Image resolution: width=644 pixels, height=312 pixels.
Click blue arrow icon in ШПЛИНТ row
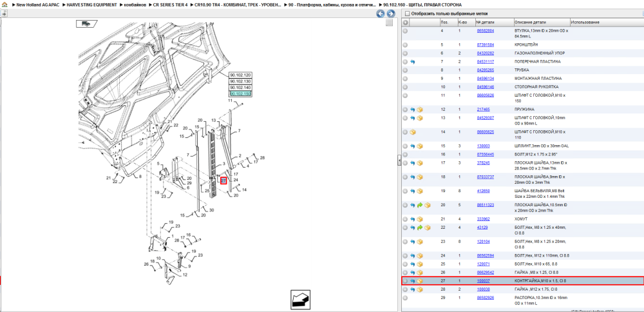pyautogui.click(x=412, y=146)
